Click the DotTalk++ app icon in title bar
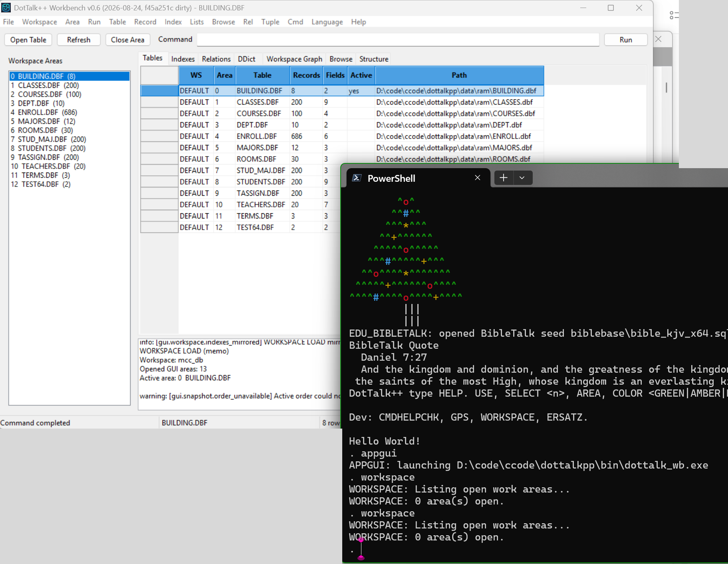 [x=6, y=8]
